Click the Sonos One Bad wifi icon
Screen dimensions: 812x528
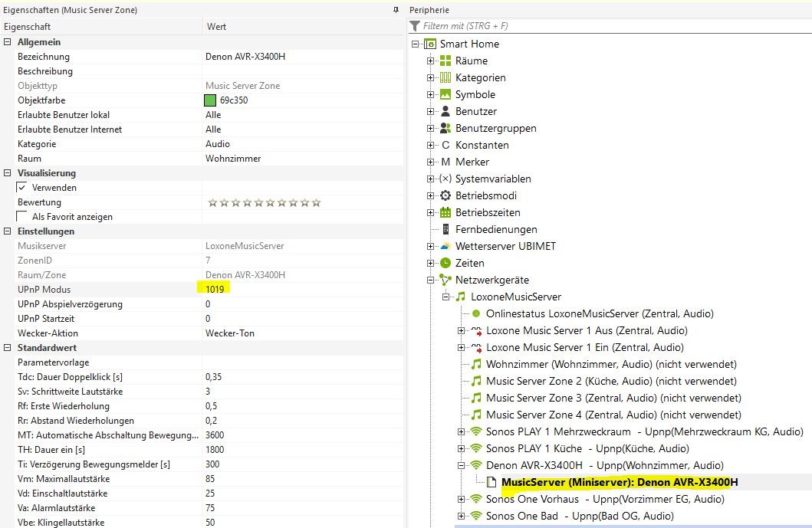(x=476, y=516)
